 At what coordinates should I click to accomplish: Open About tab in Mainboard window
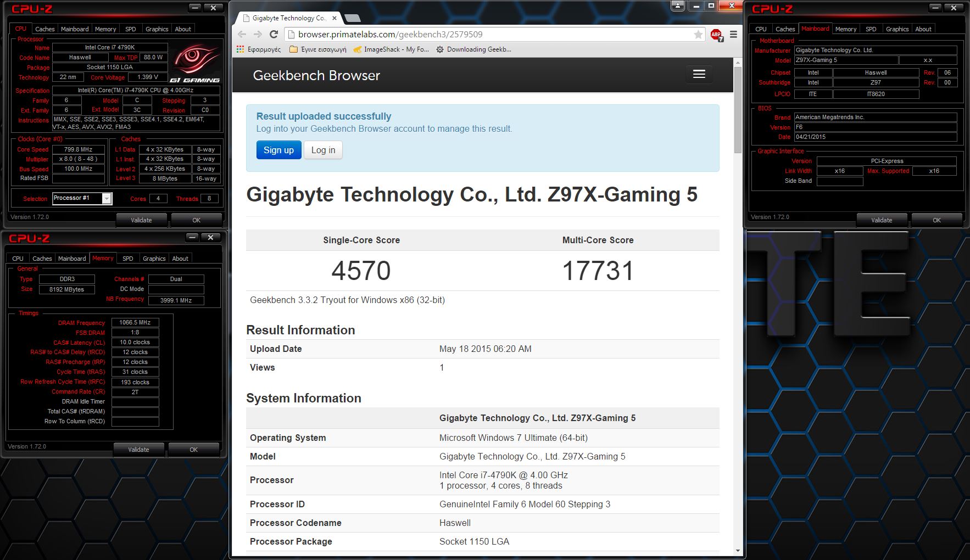[x=923, y=29]
